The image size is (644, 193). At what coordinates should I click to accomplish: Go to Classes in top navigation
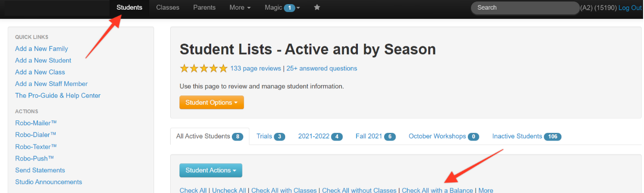(168, 7)
